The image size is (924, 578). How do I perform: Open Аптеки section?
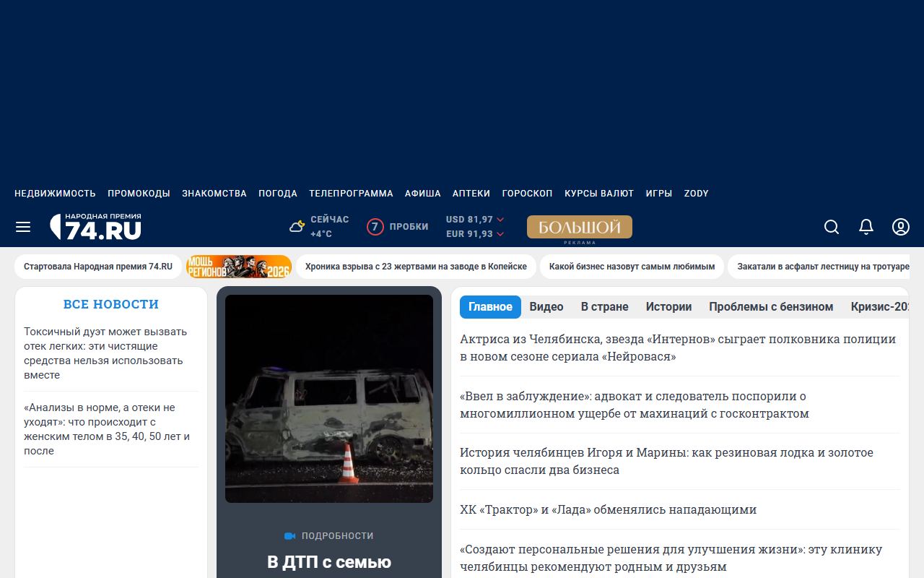tap(471, 194)
